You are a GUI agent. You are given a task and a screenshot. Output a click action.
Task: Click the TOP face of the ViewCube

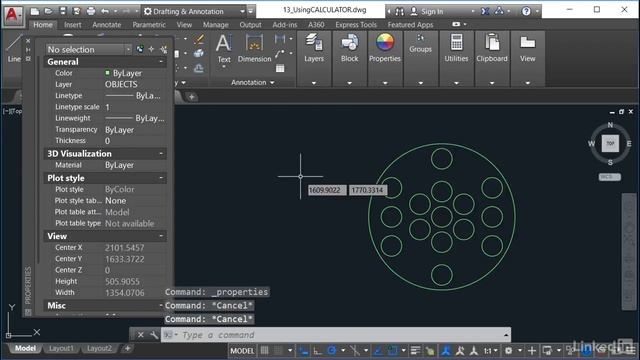(x=610, y=143)
